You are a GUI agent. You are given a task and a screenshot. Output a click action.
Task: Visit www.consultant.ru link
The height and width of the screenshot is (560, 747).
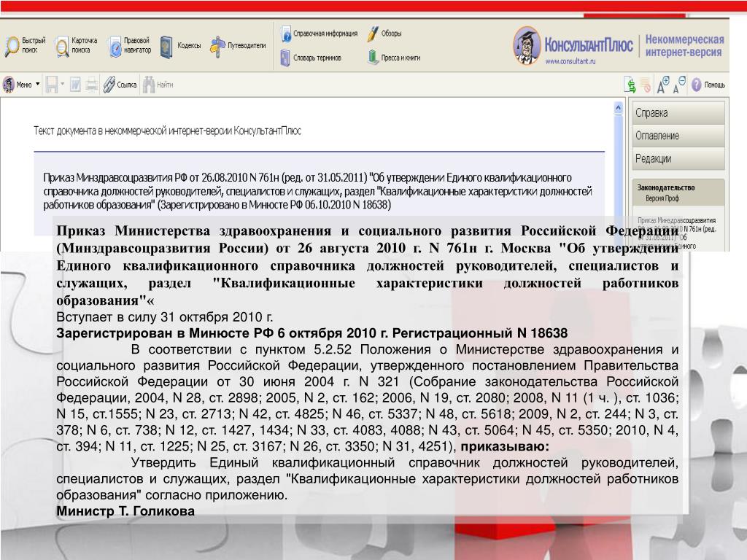point(570,61)
